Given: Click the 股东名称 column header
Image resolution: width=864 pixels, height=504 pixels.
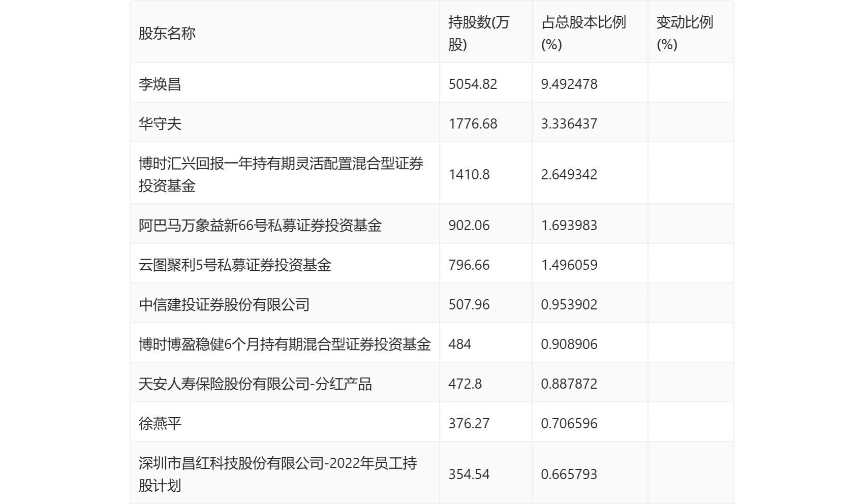Looking at the screenshot, I should (x=167, y=34).
